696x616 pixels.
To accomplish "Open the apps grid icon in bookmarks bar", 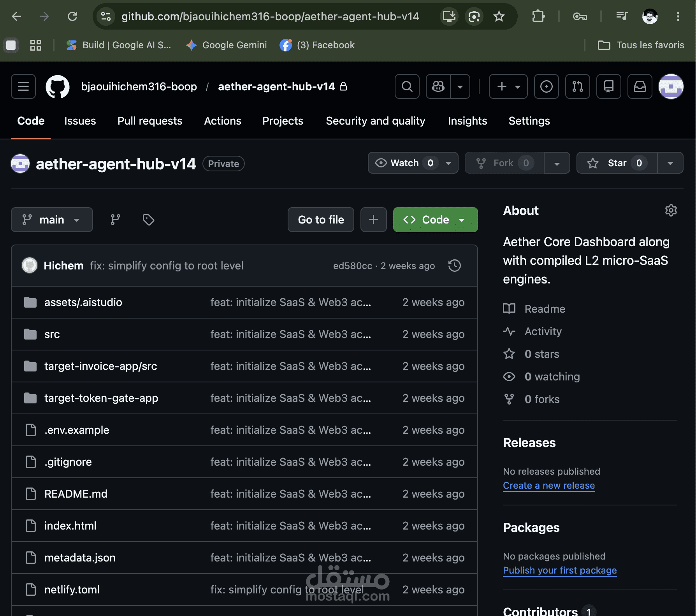I will (36, 45).
